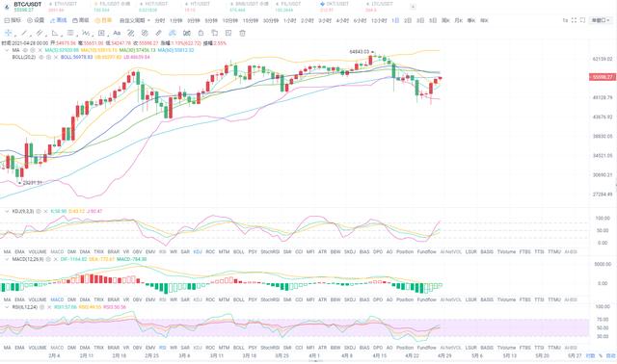Click the screenshot capture icon at top right
The image size is (617, 364).
[582, 20]
